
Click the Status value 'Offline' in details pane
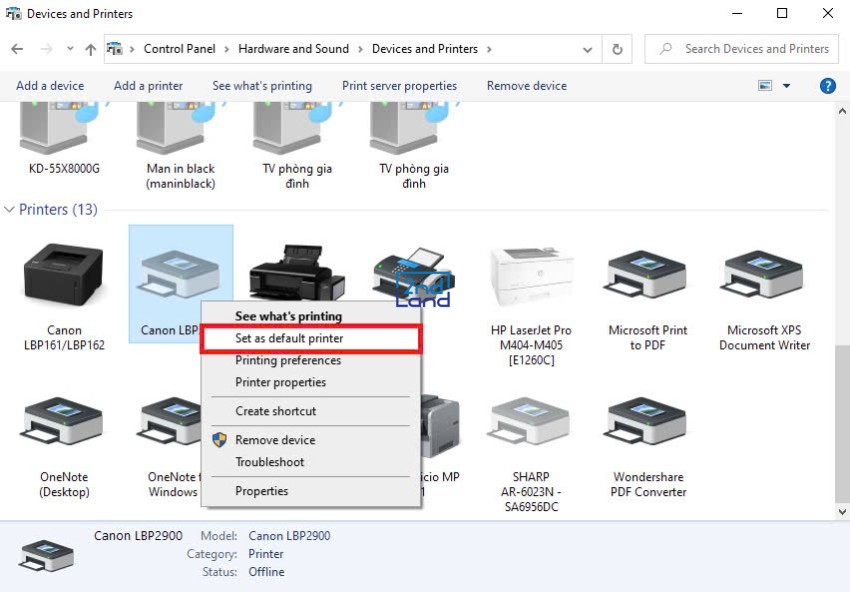pos(266,572)
